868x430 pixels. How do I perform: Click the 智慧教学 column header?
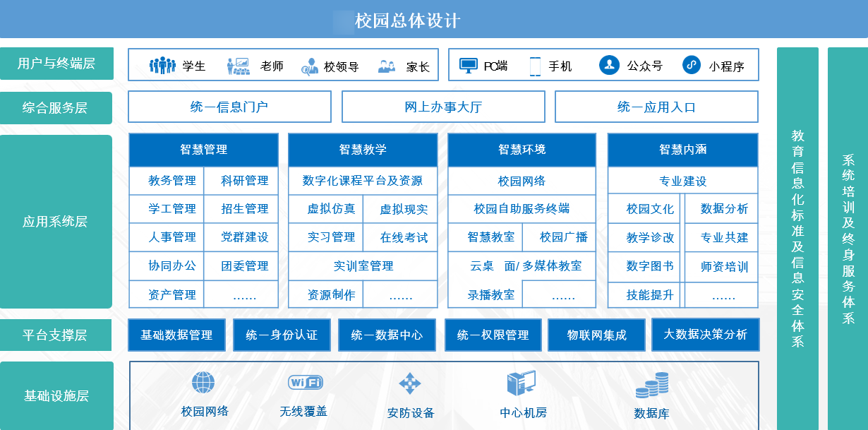(x=363, y=150)
